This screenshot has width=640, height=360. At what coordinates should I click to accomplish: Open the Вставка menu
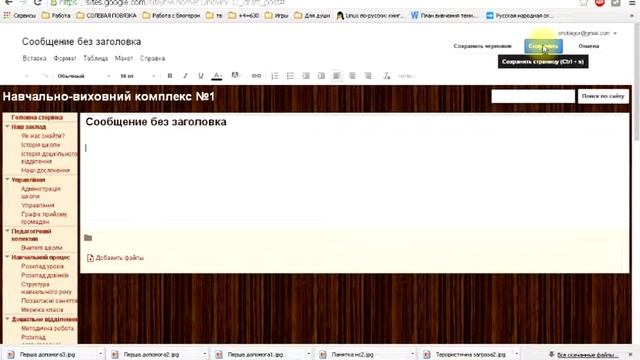click(34, 58)
